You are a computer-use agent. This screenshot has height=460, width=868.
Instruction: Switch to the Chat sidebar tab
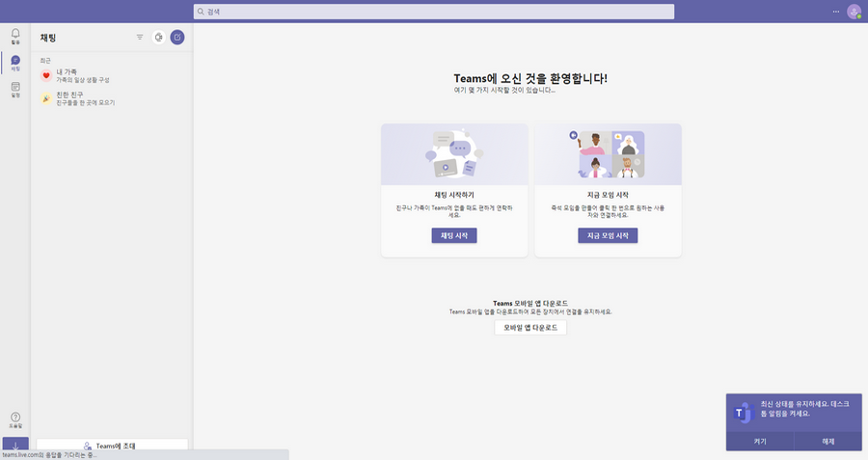[15, 63]
